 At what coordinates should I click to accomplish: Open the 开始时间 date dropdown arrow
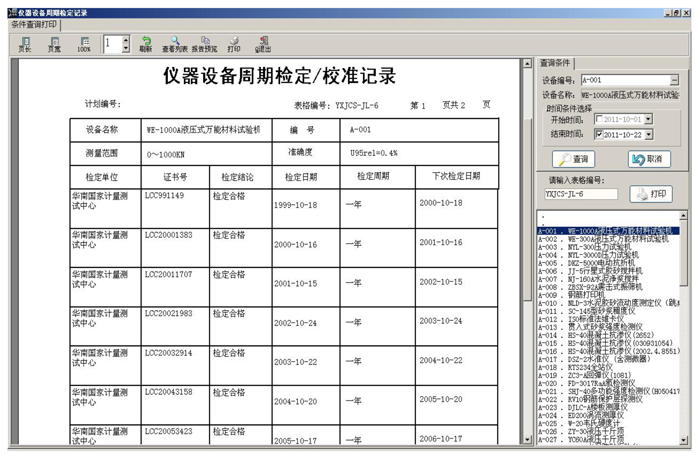tap(648, 119)
